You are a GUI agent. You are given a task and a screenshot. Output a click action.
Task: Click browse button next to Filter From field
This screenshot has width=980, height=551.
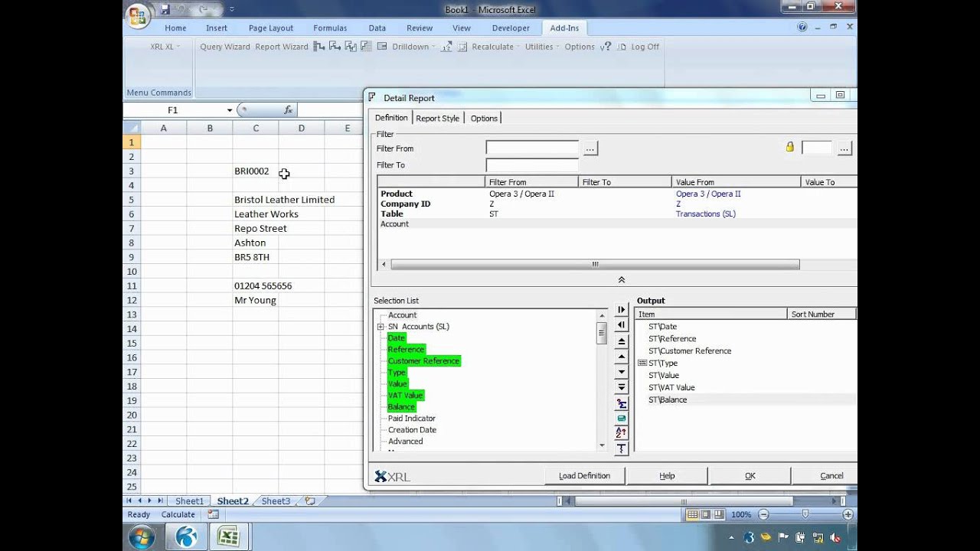(x=590, y=148)
